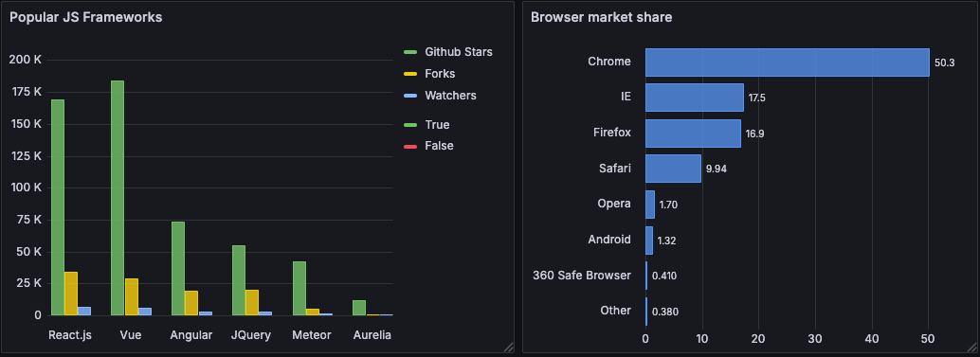Screen dimensions: 980x357
Task: Click the IE market share bar
Action: (x=695, y=98)
